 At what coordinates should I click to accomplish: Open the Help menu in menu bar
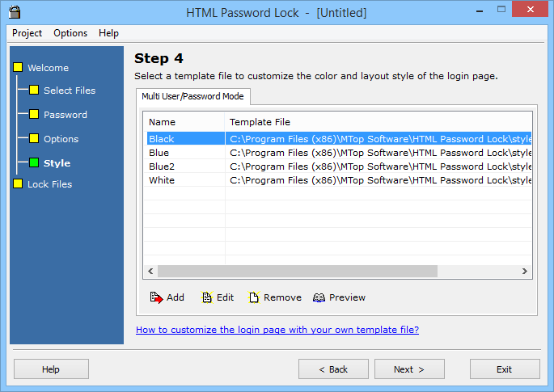click(x=108, y=33)
